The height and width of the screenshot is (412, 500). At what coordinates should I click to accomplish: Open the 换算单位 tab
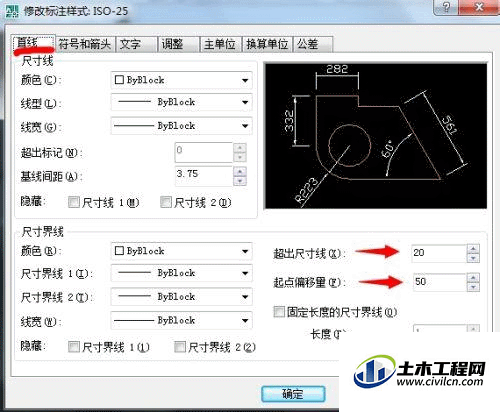point(267,44)
